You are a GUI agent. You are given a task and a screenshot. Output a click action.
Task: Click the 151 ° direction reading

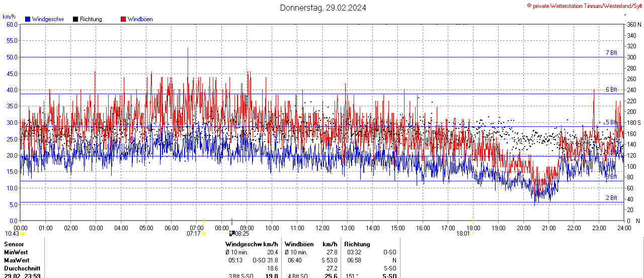click(353, 275)
